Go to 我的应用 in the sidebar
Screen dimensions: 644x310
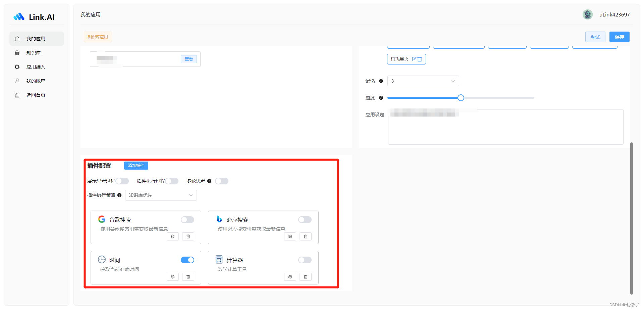click(37, 39)
